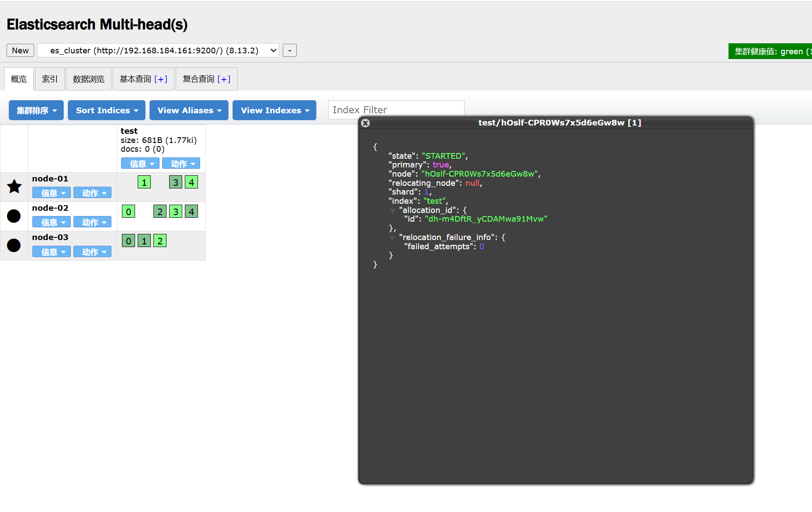Click the New connection button
This screenshot has width=812, height=512.
[20, 50]
